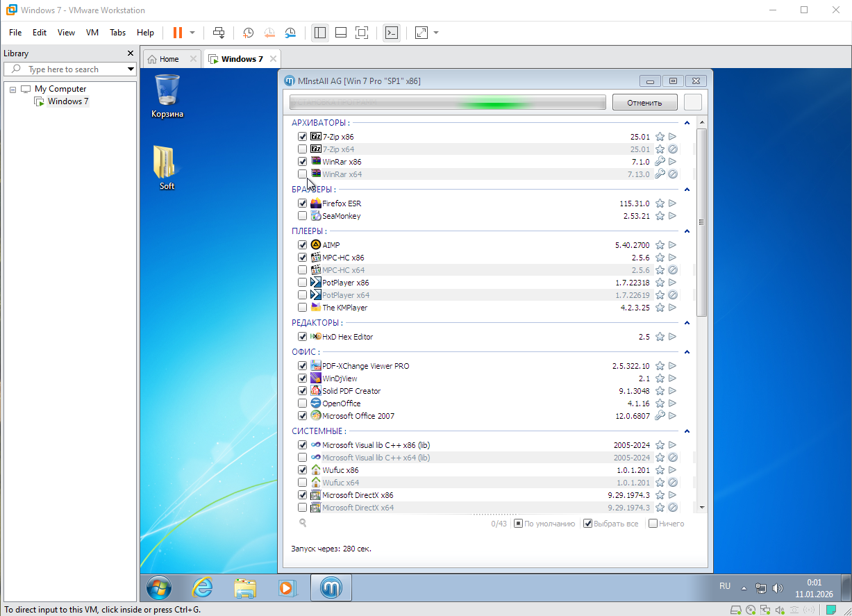Open the Library search dropdown arrow
The width and height of the screenshot is (852, 616).
pos(130,69)
